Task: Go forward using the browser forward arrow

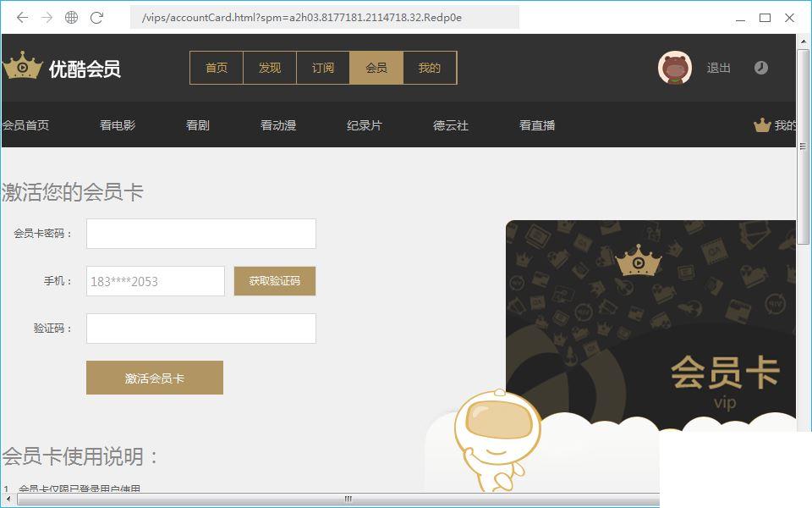Action: (x=47, y=18)
